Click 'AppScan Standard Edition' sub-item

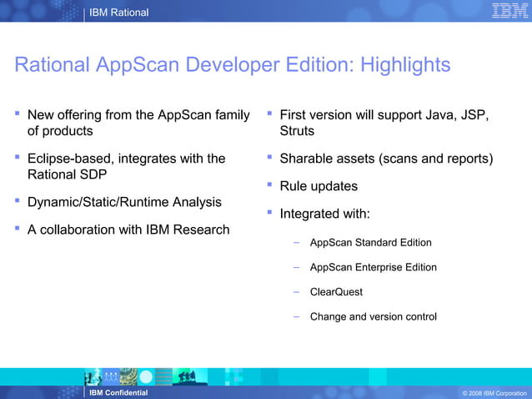pyautogui.click(x=370, y=242)
